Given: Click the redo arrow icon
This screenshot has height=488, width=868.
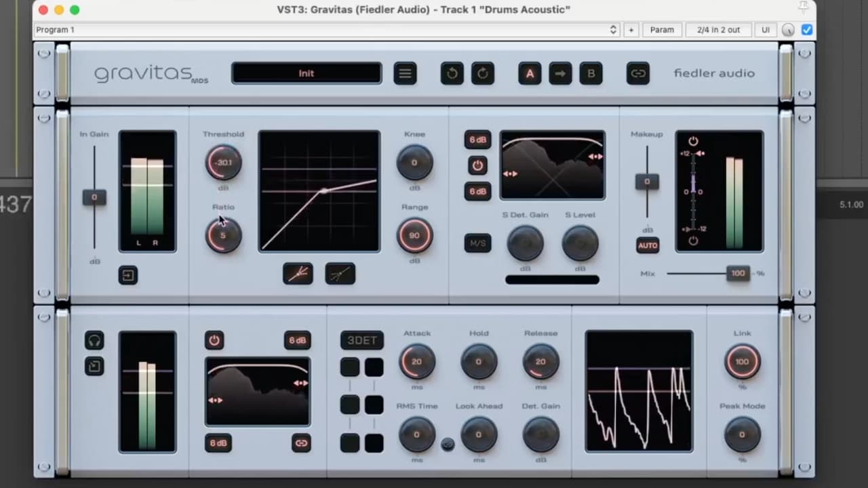Looking at the screenshot, I should [483, 73].
